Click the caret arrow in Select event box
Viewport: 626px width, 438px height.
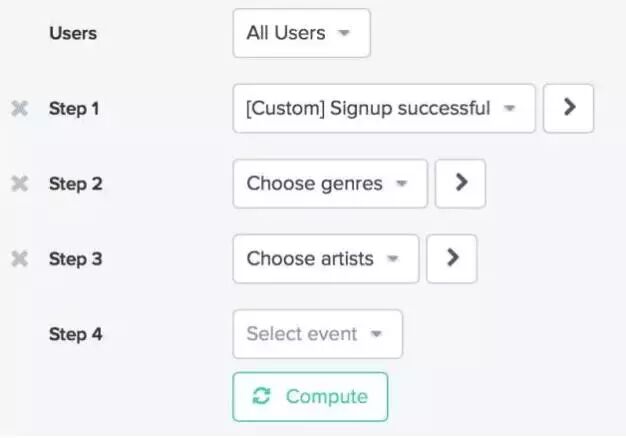tap(376, 334)
